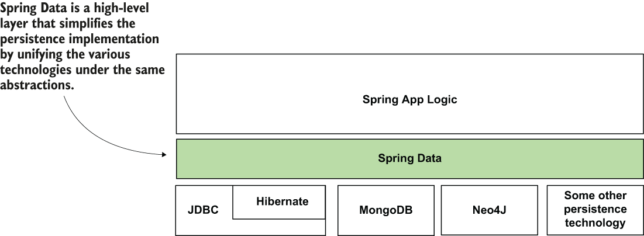This screenshot has height=236, width=644.
Task: Select the Neo4J box
Action: pyautogui.click(x=489, y=210)
